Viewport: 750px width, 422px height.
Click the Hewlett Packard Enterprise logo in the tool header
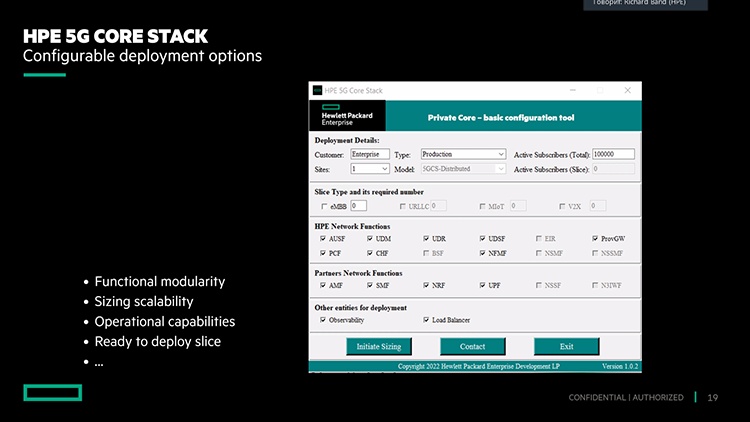[347, 115]
